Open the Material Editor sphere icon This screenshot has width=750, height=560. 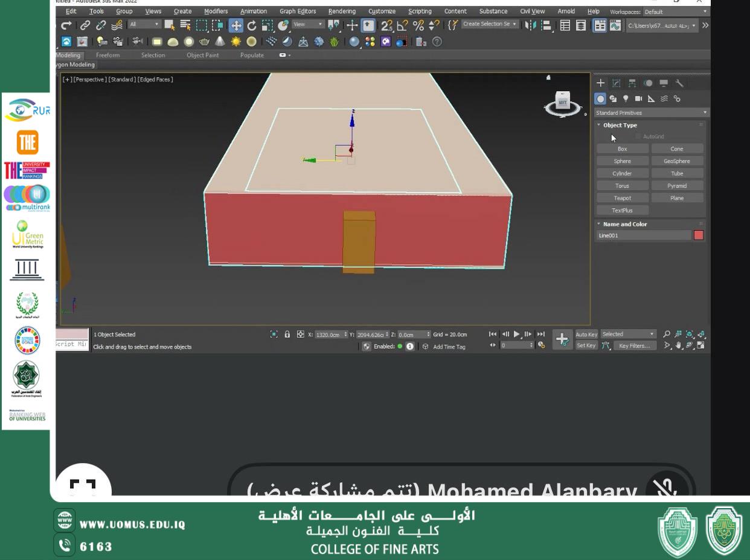coord(354,42)
